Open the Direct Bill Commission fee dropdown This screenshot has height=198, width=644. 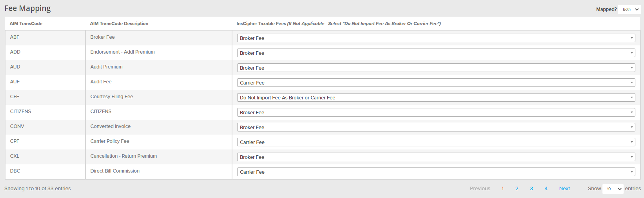pos(435,172)
